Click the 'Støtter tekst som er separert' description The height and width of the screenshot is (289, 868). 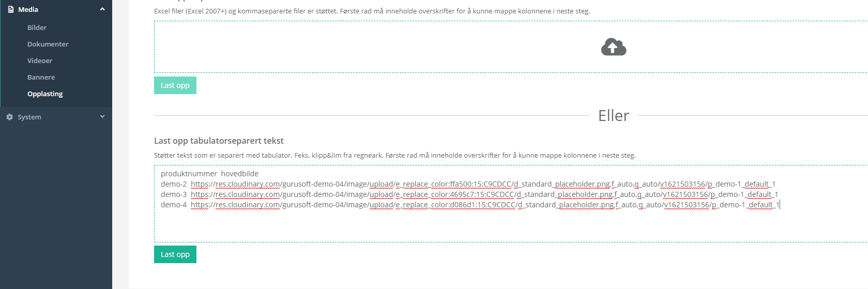[394, 155]
